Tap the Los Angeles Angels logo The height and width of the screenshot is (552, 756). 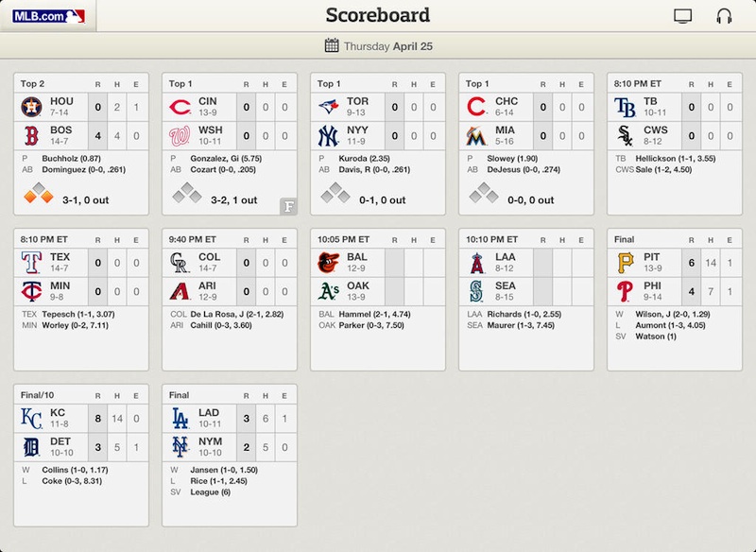click(x=476, y=263)
